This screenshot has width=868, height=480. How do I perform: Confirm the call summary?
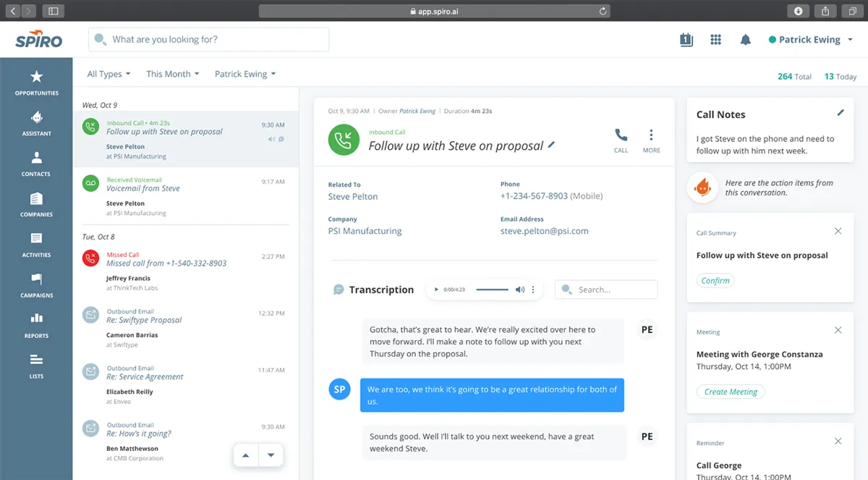(715, 281)
